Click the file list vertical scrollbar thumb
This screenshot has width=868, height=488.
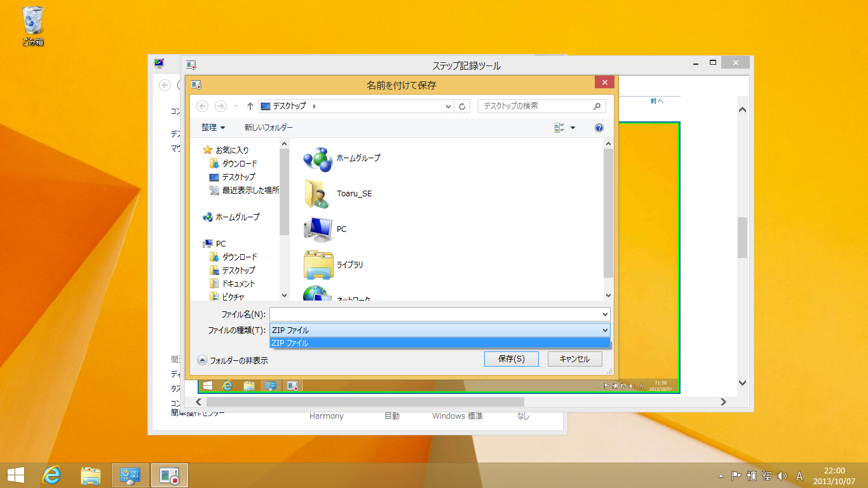click(x=608, y=213)
